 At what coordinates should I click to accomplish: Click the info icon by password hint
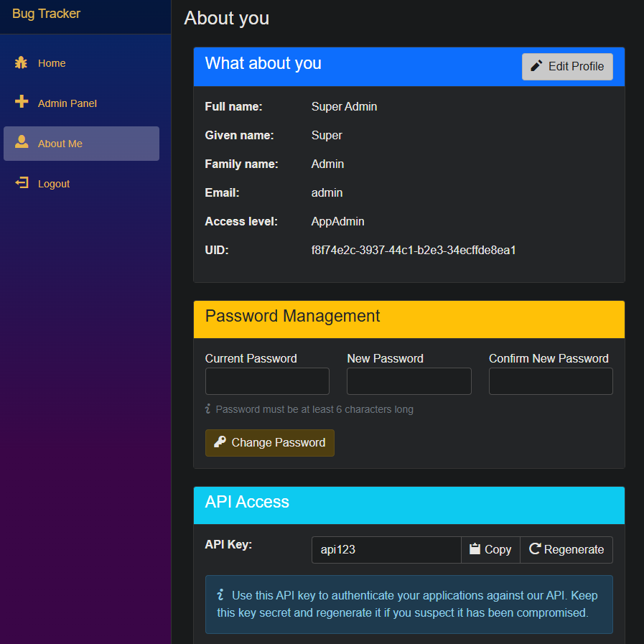[x=207, y=409]
